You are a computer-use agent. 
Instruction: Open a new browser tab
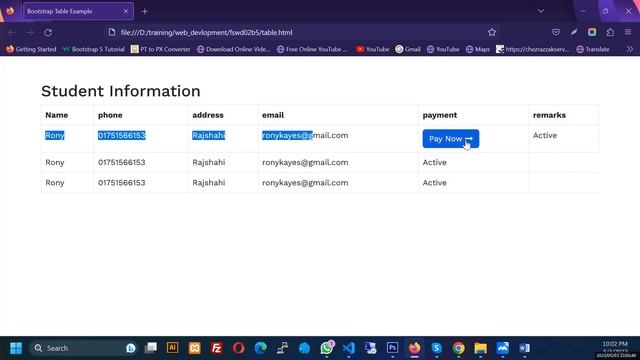click(144, 11)
